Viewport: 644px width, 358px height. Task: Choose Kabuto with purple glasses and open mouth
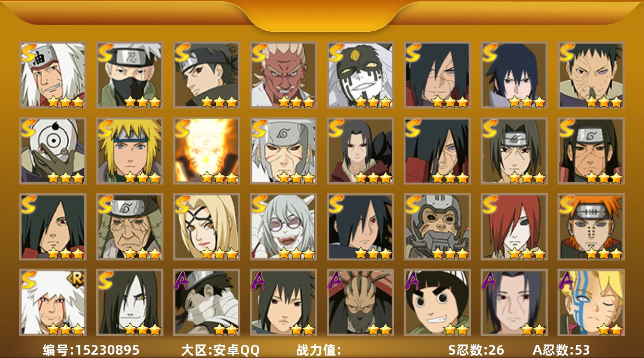[284, 227]
